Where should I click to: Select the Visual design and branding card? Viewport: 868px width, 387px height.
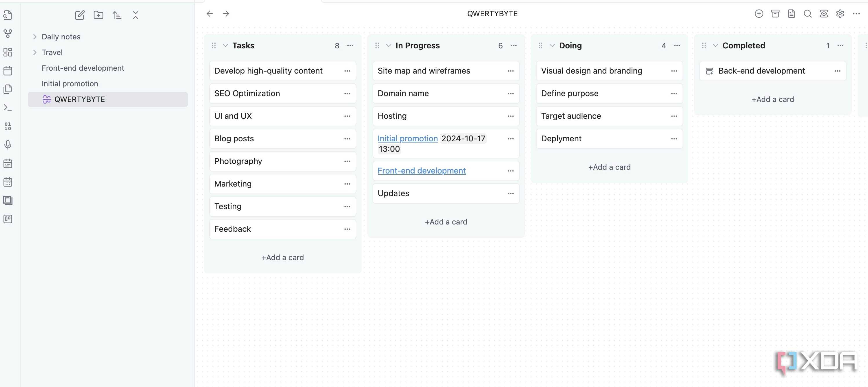tap(609, 71)
